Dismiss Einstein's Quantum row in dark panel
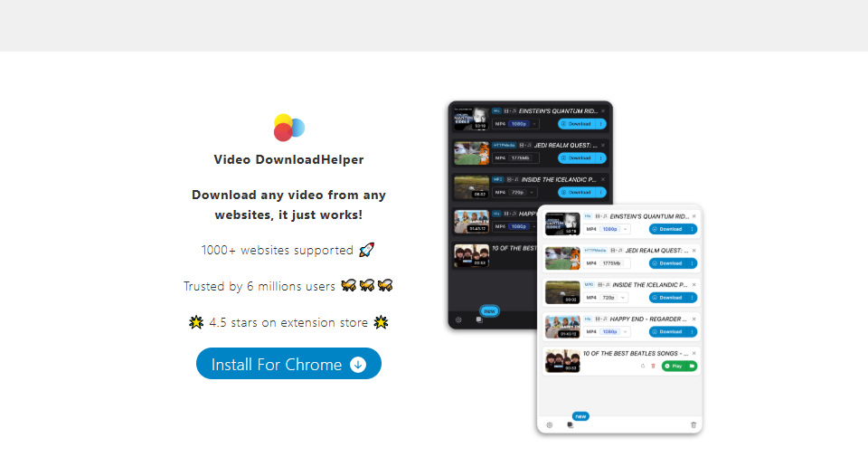This screenshot has height=467, width=868. tap(603, 111)
